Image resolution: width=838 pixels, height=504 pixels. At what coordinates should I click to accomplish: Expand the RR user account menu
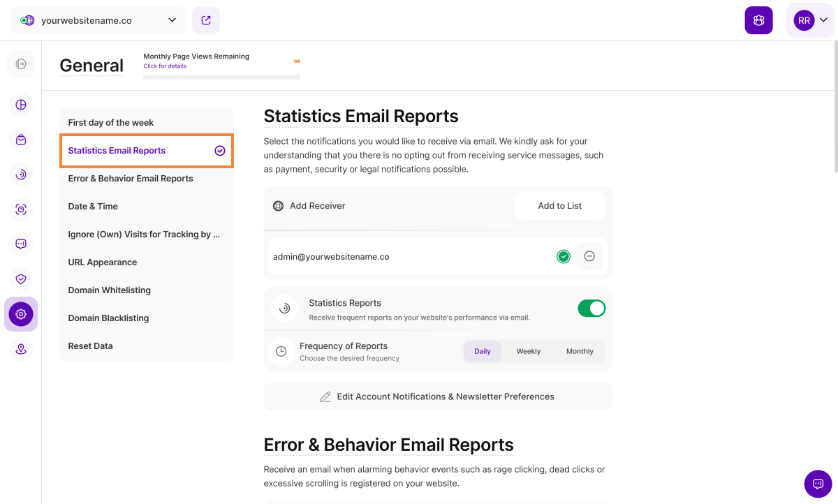tap(810, 20)
